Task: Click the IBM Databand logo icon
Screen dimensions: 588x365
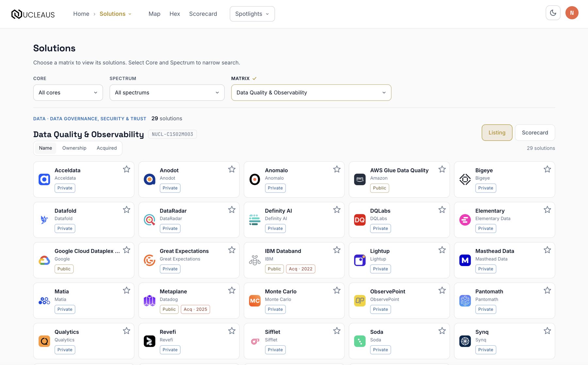Action: coord(255,260)
